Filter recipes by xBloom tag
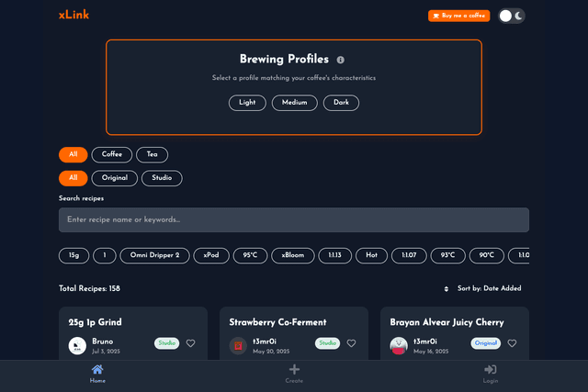This screenshot has width=588, height=392. [292, 255]
